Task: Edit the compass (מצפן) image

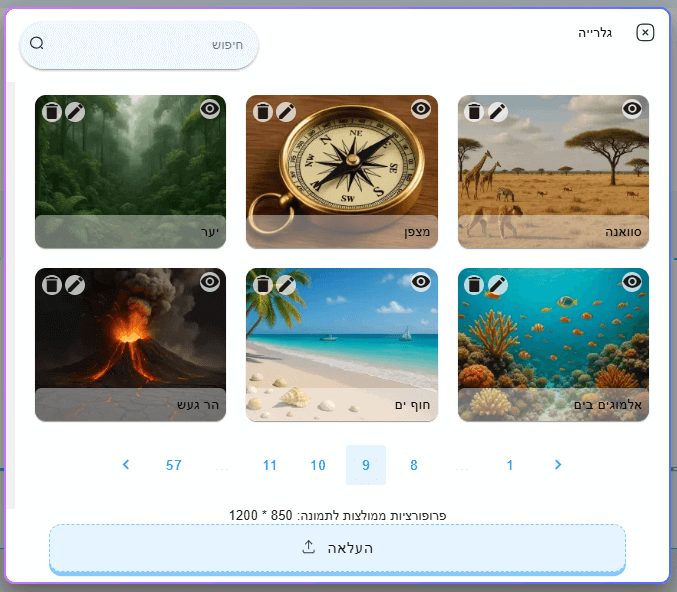Action: pyautogui.click(x=286, y=111)
